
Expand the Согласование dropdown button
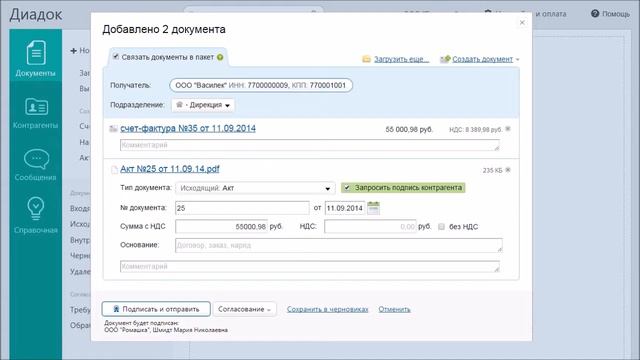tap(244, 309)
